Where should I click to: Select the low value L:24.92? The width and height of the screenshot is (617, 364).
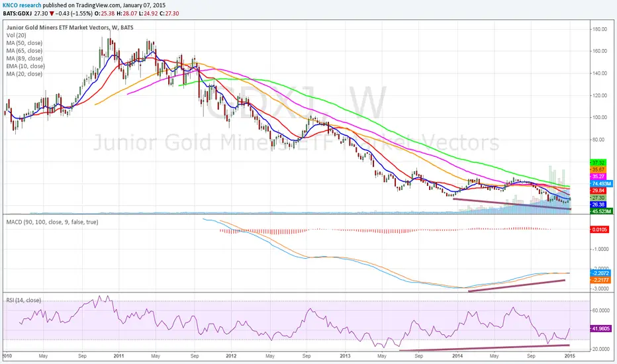pyautogui.click(x=148, y=13)
